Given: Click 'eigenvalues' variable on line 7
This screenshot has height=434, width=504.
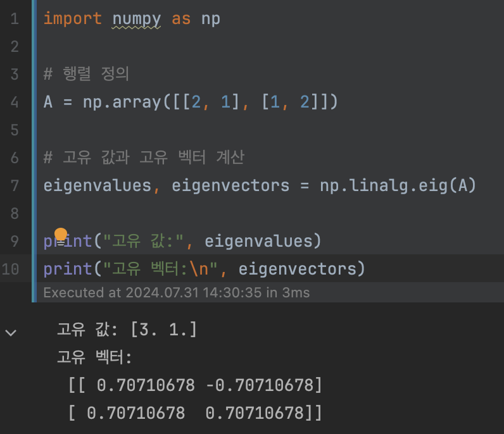Looking at the screenshot, I should coord(98,185).
